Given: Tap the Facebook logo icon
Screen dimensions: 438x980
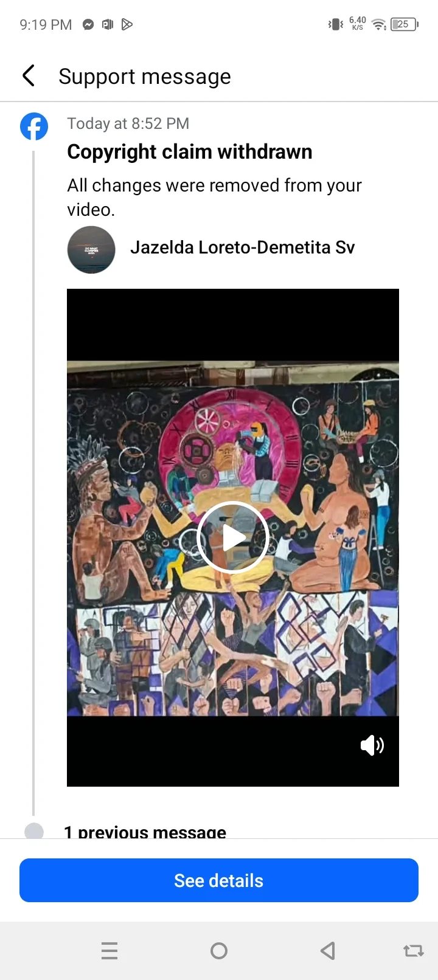Looking at the screenshot, I should click(x=34, y=126).
